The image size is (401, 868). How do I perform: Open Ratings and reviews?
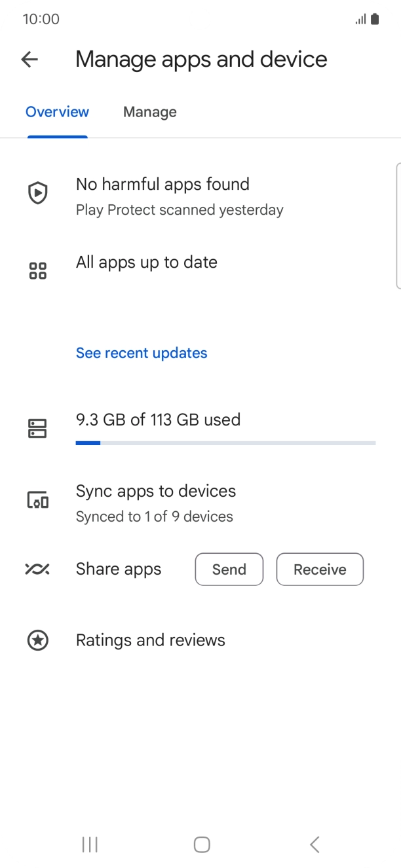pos(151,640)
